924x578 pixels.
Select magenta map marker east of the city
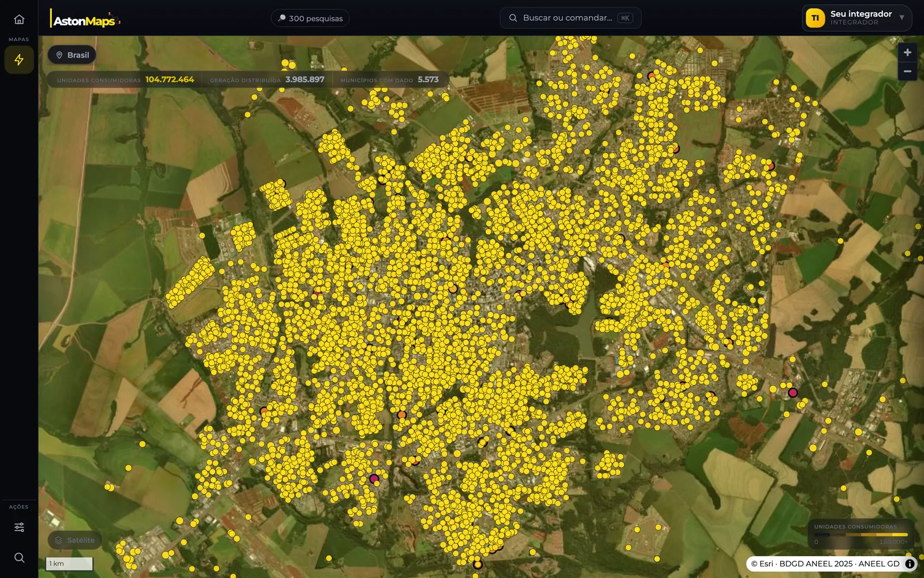(x=793, y=392)
